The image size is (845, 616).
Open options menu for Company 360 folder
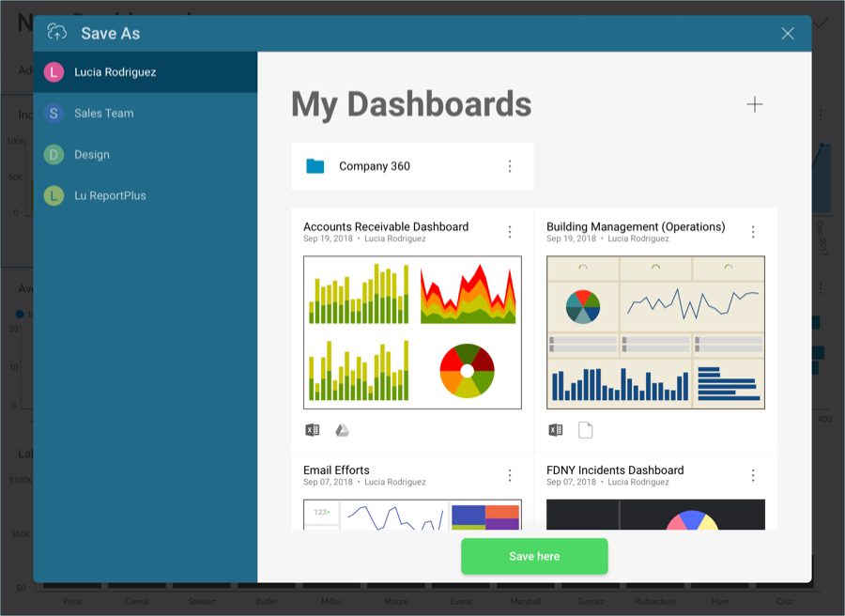click(510, 166)
